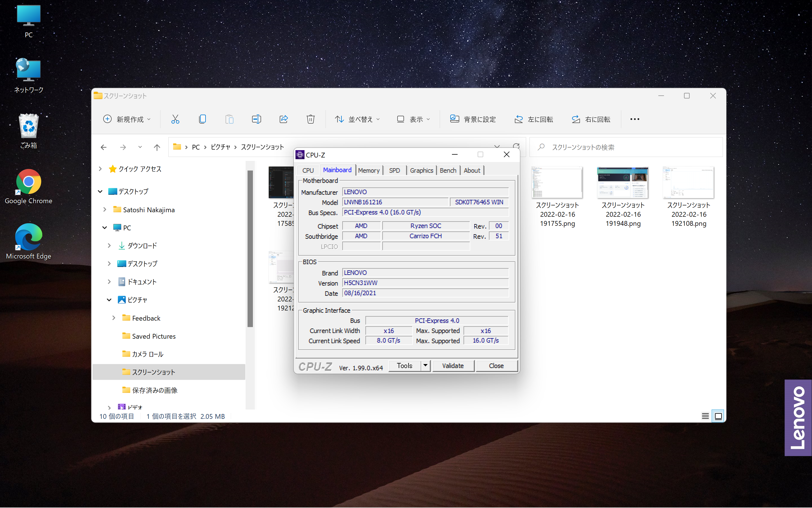The width and height of the screenshot is (812, 508).
Task: Click ピクチャ in the address bar breadcrumb
Action: [220, 147]
